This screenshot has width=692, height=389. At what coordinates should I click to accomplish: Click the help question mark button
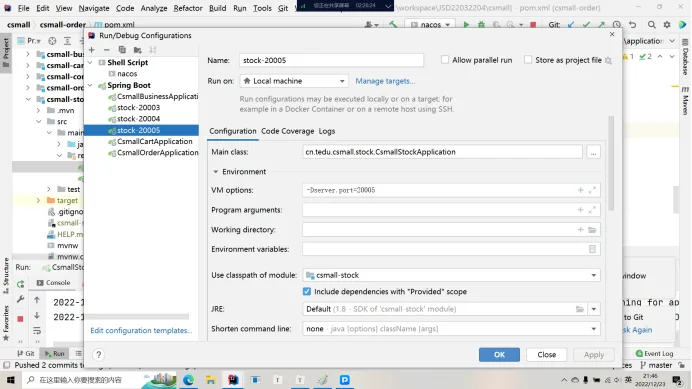pos(99,355)
